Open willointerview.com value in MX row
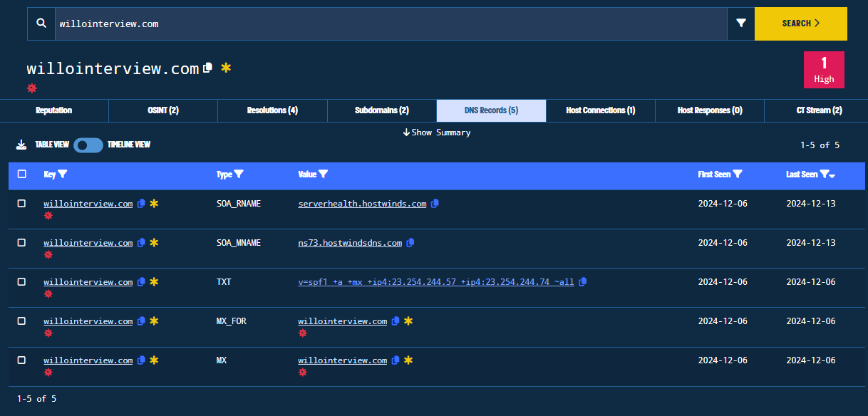The image size is (868, 416). [343, 360]
